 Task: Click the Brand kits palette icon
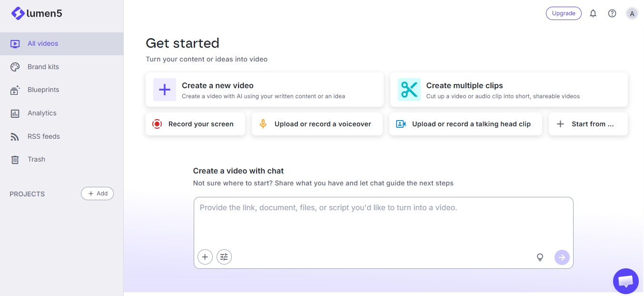coord(15,67)
